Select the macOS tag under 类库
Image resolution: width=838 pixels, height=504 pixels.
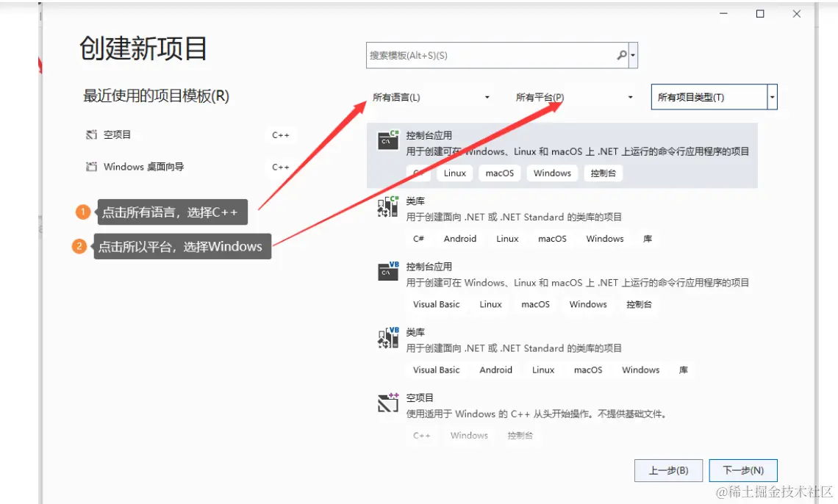pyautogui.click(x=552, y=239)
